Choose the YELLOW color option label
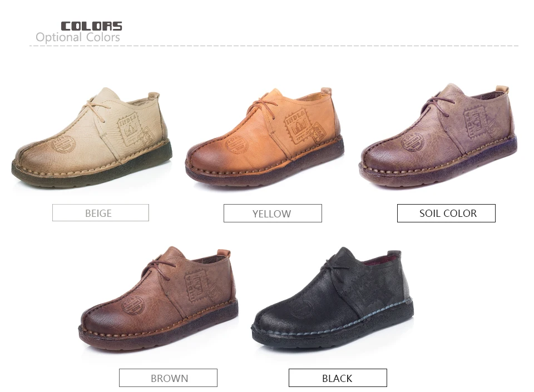This screenshot has height=392, width=534. tap(273, 214)
